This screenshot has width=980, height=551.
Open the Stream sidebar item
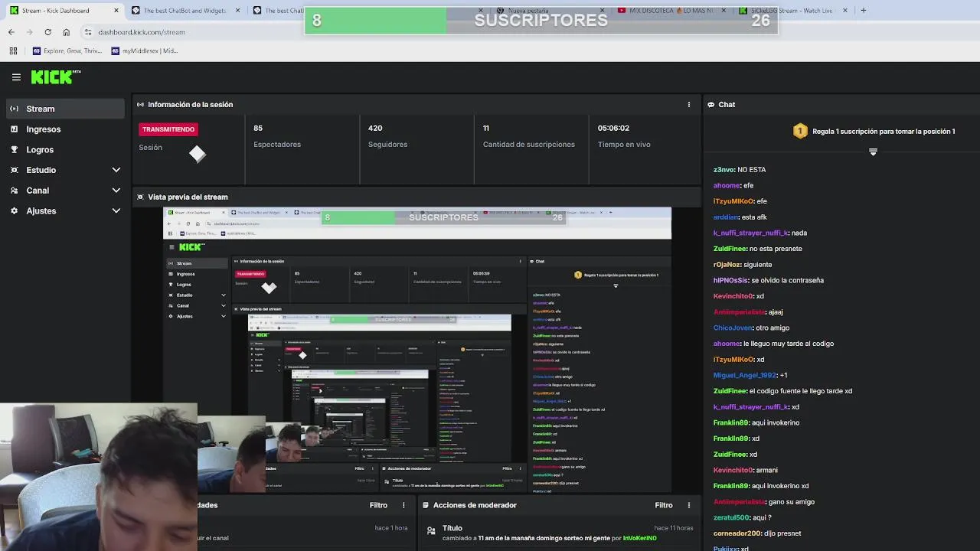click(64, 109)
